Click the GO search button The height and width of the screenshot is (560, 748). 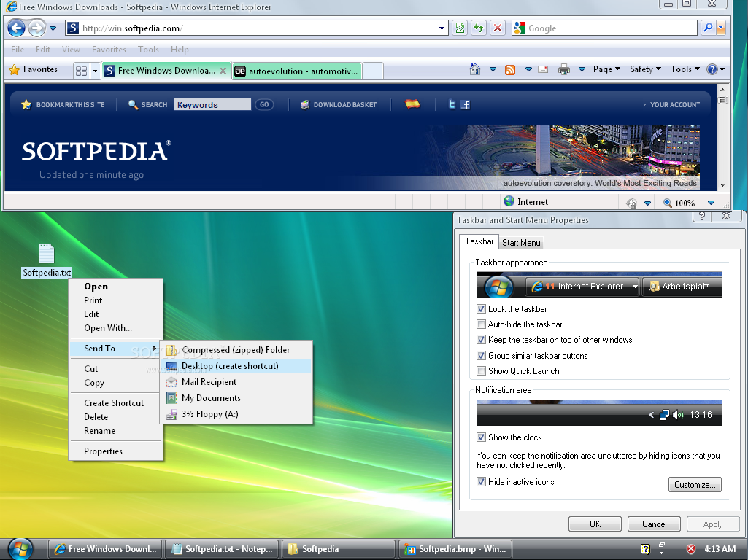(x=264, y=104)
